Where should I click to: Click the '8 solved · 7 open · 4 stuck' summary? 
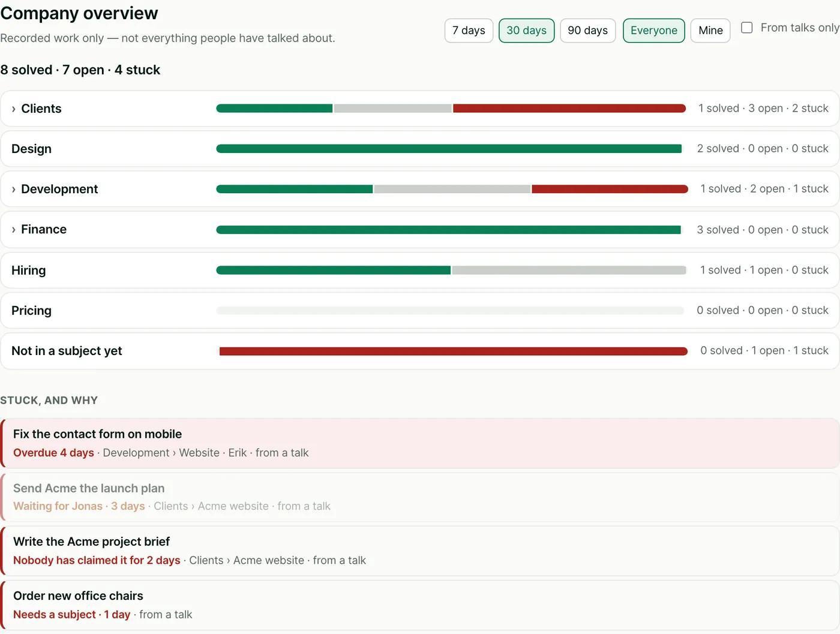pyautogui.click(x=80, y=70)
